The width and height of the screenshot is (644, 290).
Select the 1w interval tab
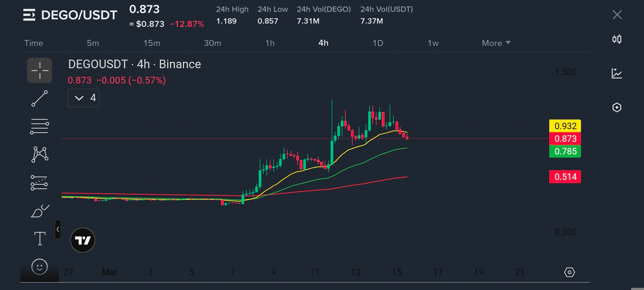[x=433, y=43]
